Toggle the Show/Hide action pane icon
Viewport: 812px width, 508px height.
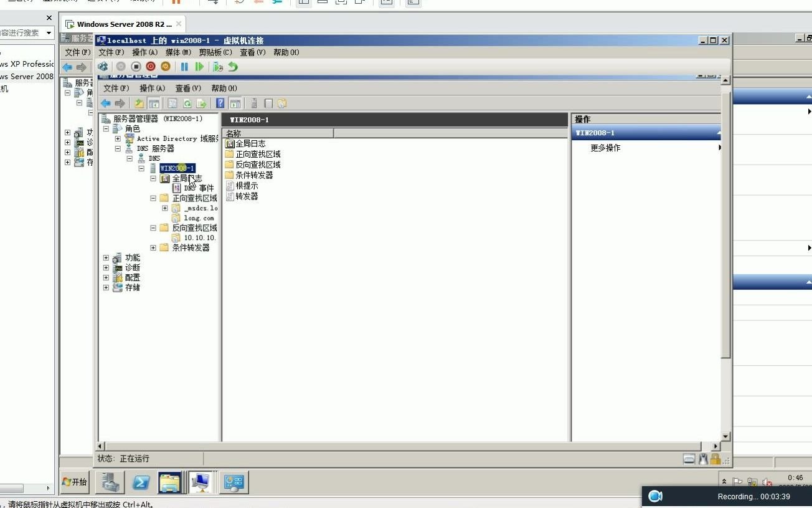click(235, 103)
